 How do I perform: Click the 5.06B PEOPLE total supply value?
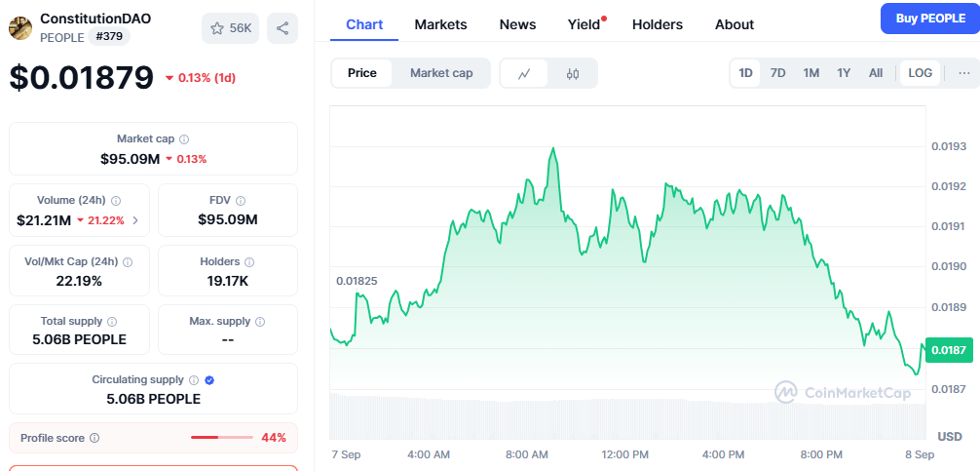[x=79, y=339]
